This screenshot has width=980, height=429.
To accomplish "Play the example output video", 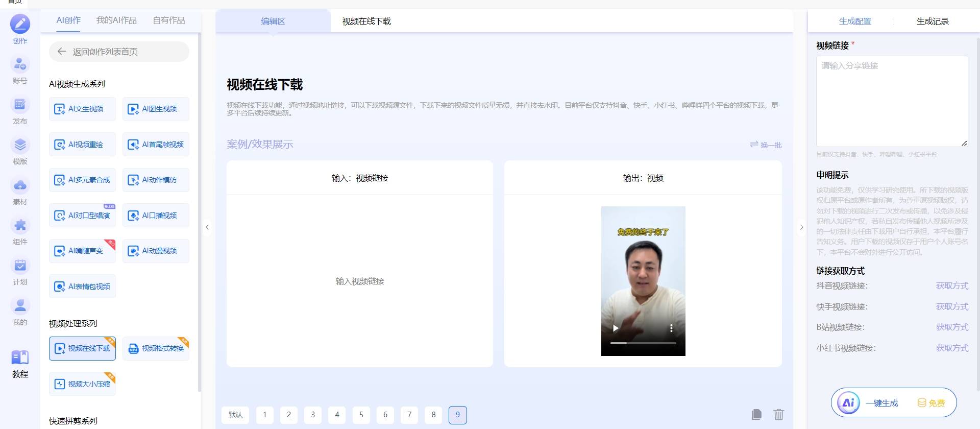I will coord(616,328).
